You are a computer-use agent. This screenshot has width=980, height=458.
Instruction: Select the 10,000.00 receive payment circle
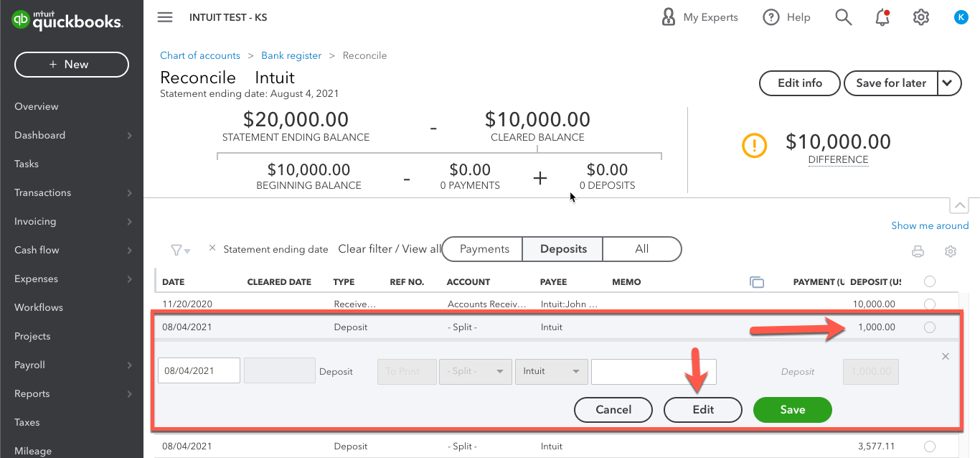coord(930,304)
